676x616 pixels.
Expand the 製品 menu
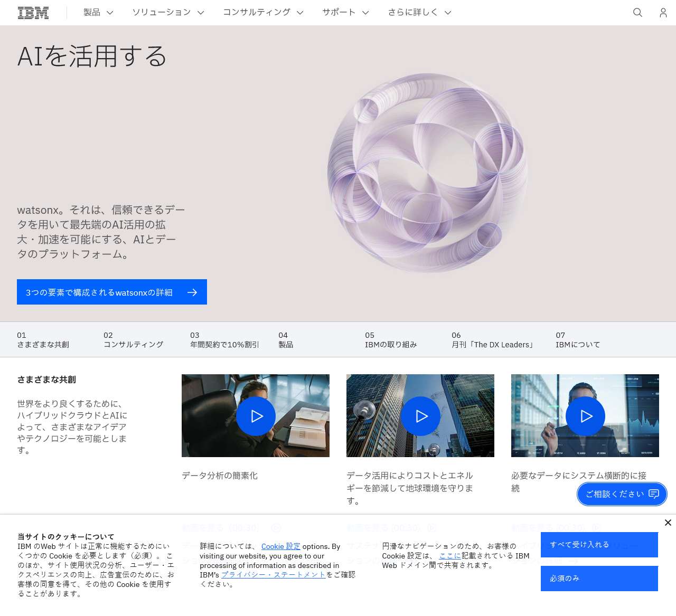point(98,13)
